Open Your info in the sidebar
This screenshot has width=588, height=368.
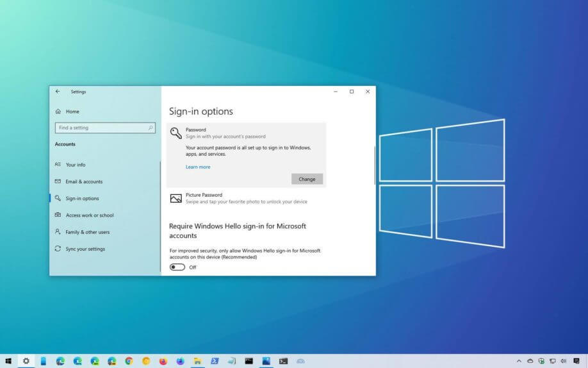point(75,165)
